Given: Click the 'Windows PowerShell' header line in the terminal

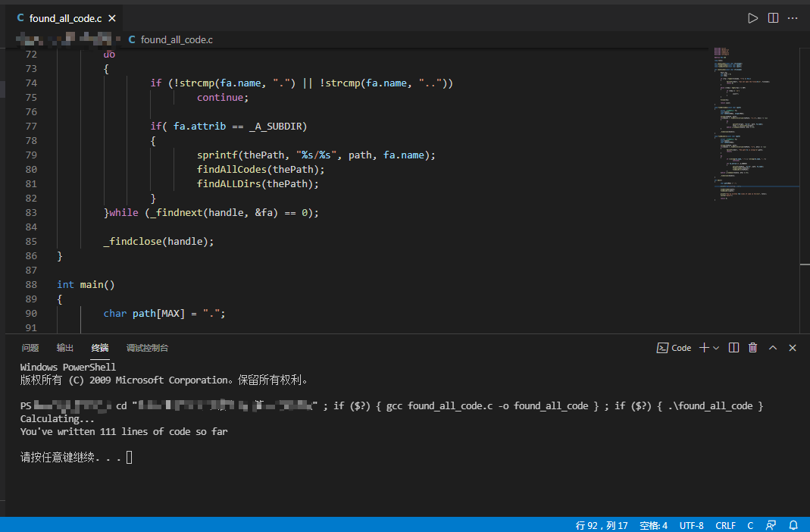Looking at the screenshot, I should [67, 367].
